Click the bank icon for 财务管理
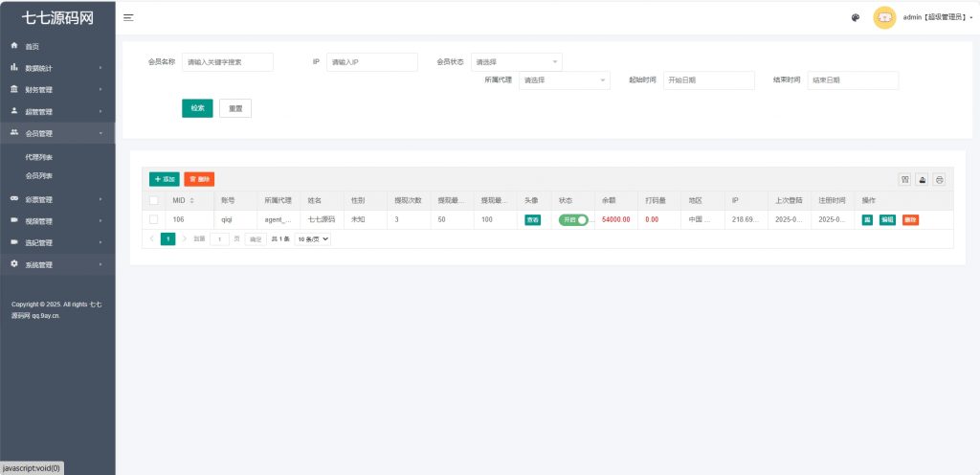The width and height of the screenshot is (980, 475). 14,89
